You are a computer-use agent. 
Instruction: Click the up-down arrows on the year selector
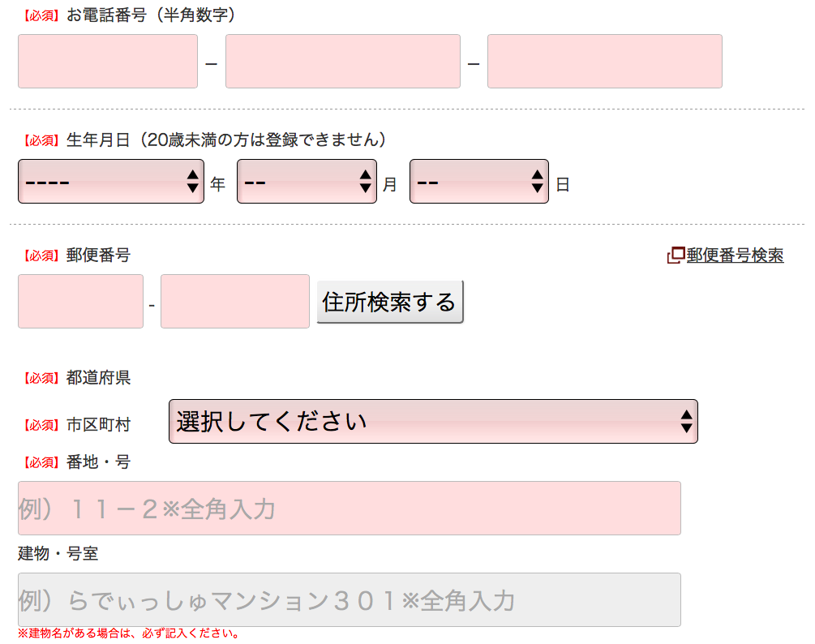tap(192, 182)
